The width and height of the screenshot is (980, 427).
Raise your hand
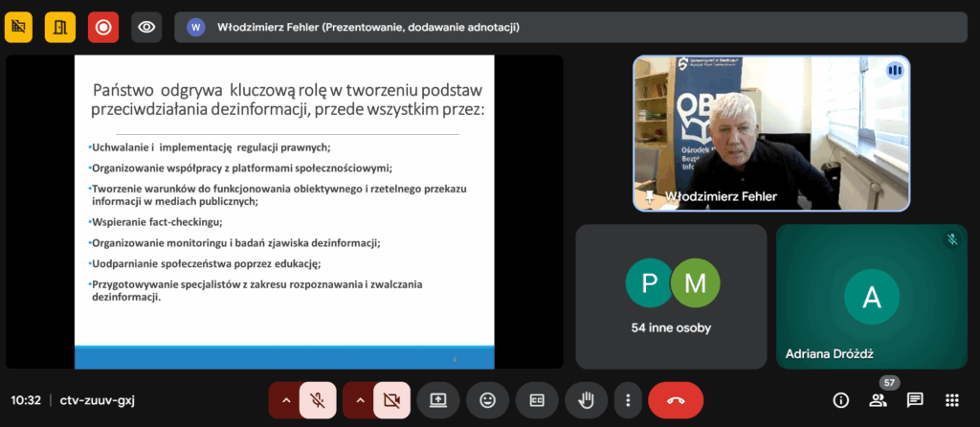[586, 400]
